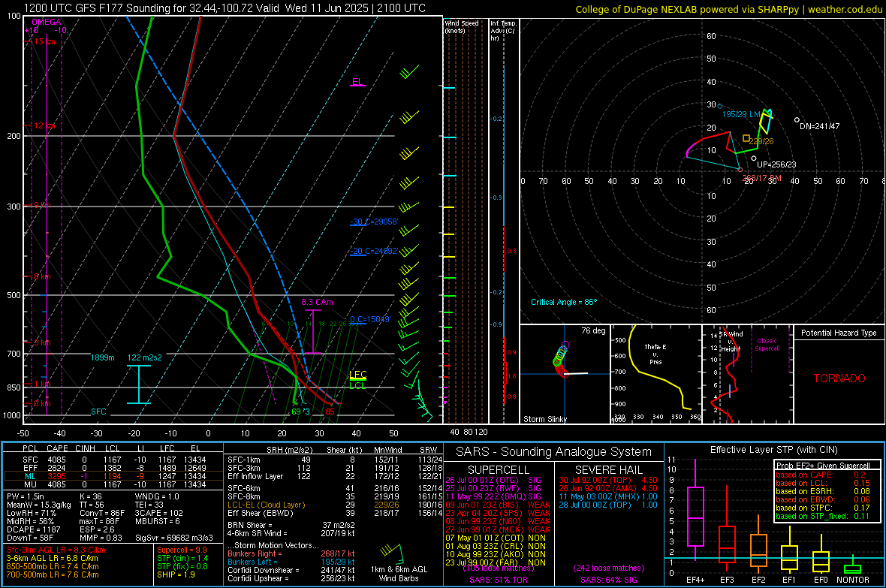Click the 'Prob EF2+ Given Supercell' legend title
The image size is (886, 588).
823,466
